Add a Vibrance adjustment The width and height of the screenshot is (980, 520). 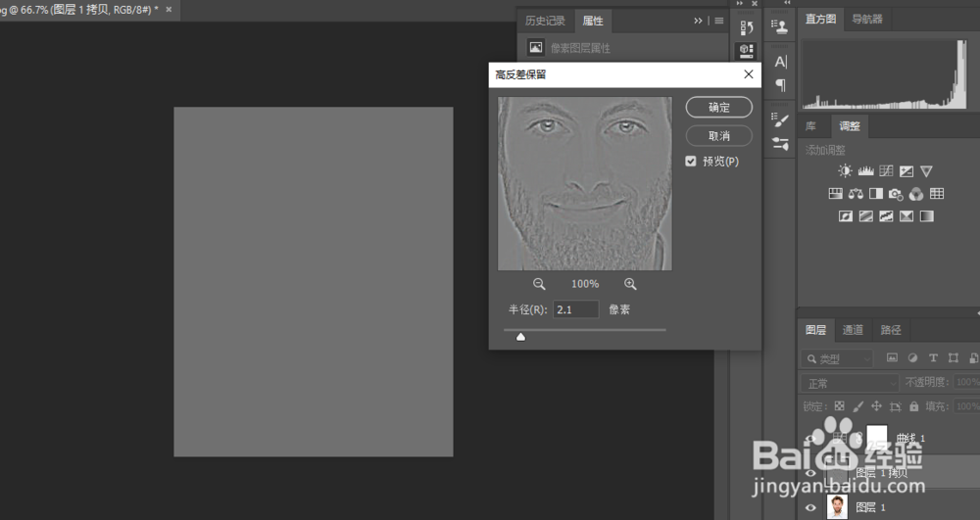tap(926, 171)
